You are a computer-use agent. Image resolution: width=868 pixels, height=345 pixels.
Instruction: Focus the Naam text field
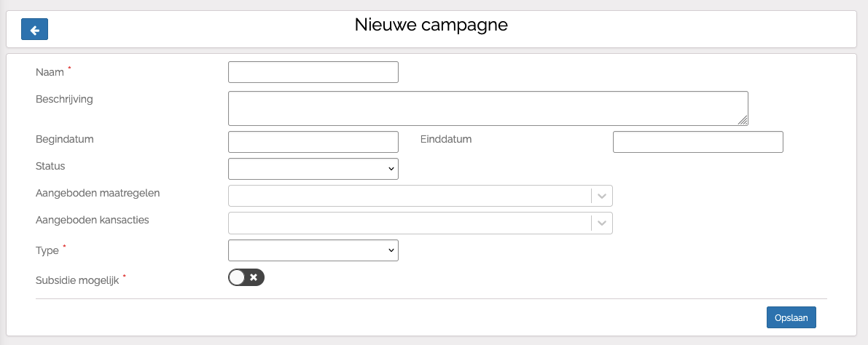tap(313, 72)
